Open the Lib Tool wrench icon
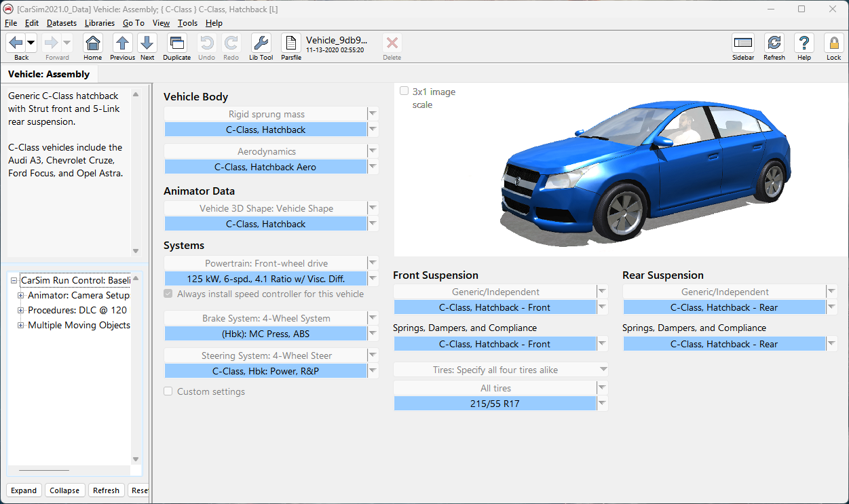The height and width of the screenshot is (504, 849). [261, 44]
